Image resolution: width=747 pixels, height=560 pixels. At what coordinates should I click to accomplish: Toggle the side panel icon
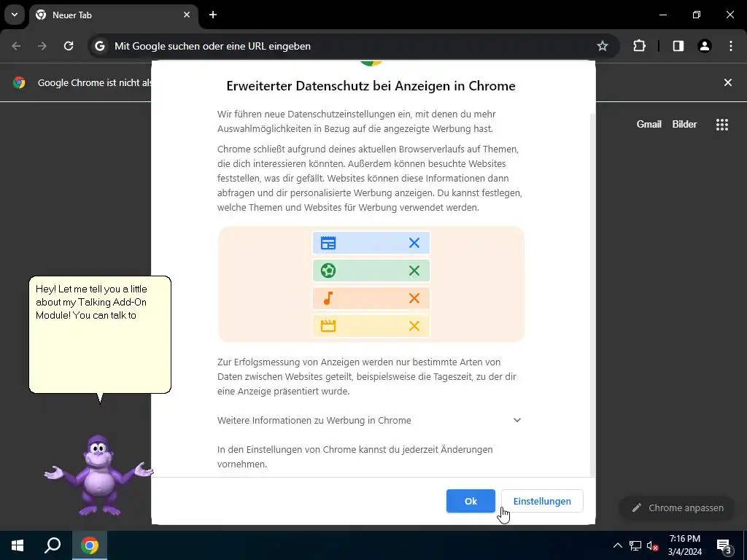click(678, 46)
